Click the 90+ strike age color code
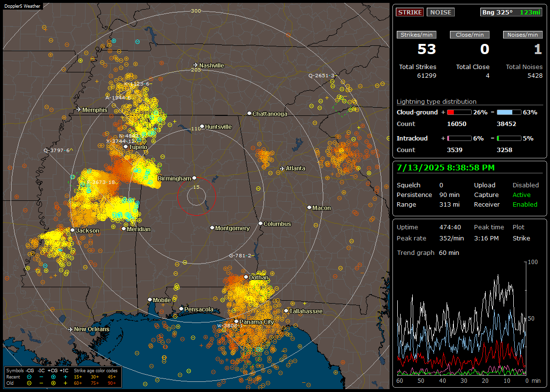The width and height of the screenshot is (550, 392). point(112,383)
